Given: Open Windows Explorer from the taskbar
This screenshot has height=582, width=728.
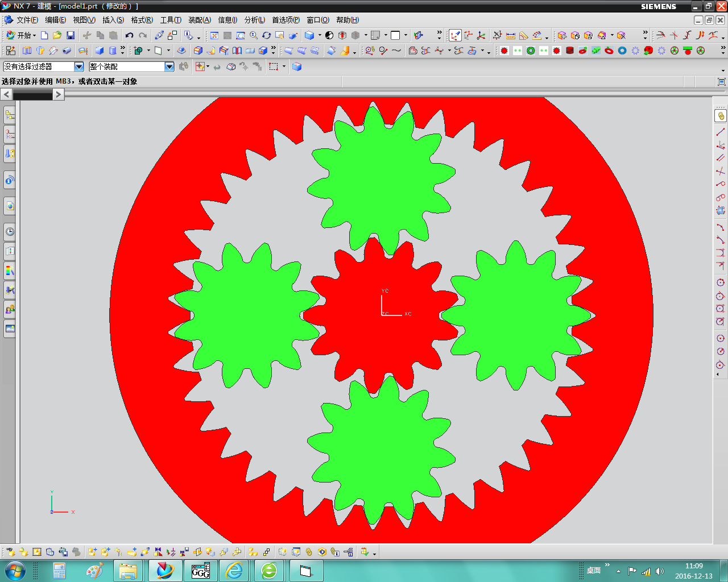Looking at the screenshot, I should tap(128, 571).
